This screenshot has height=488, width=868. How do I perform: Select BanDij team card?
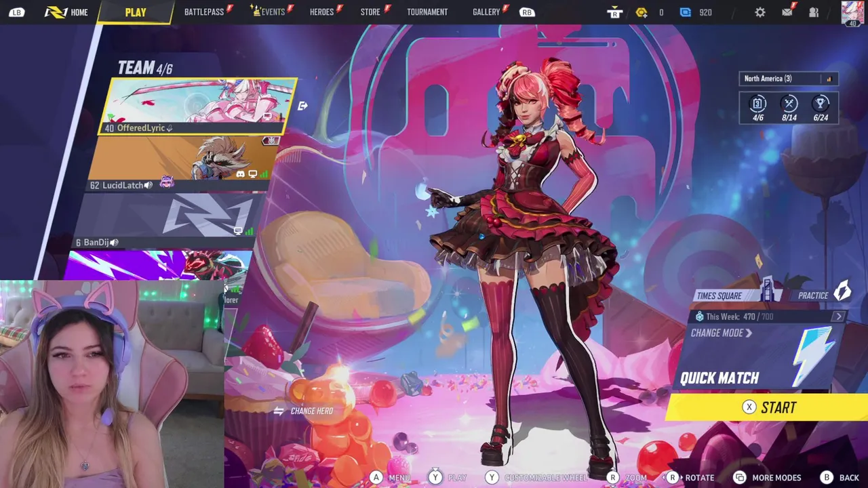pyautogui.click(x=170, y=221)
